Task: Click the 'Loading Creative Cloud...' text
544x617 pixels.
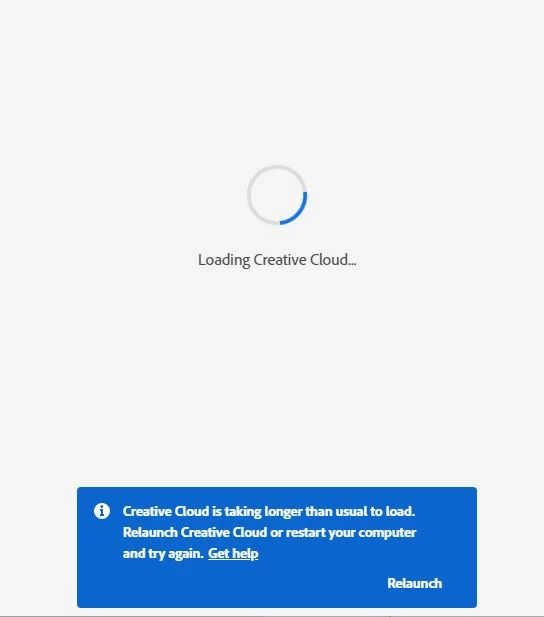Action: [x=277, y=260]
